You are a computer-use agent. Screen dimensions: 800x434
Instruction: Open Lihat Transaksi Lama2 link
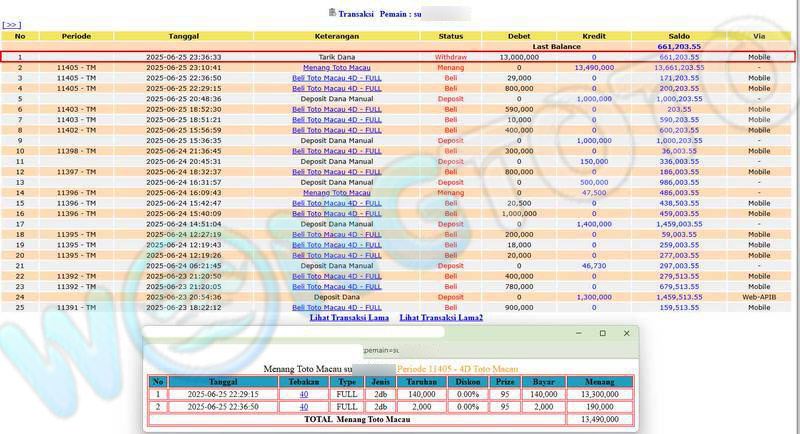(x=441, y=318)
